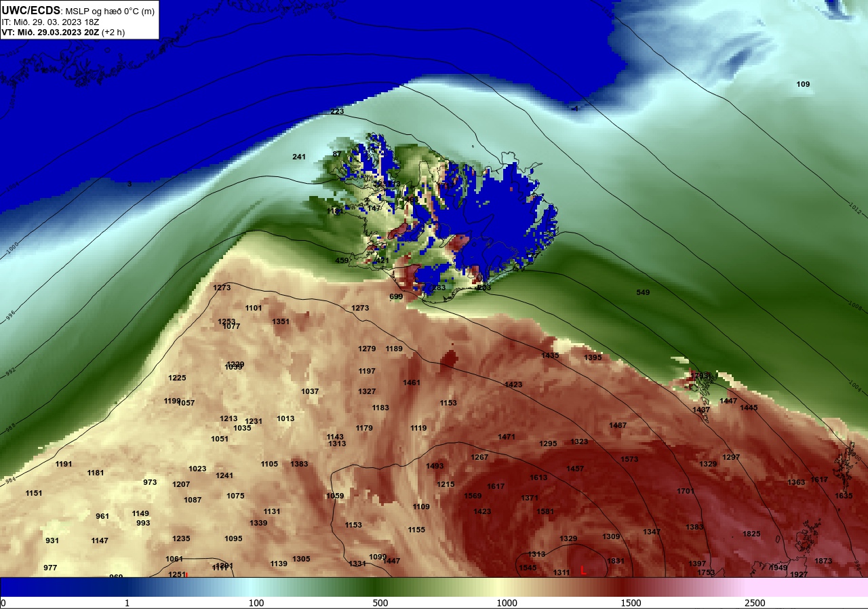Click the value 1013
This screenshot has height=609, width=868.
pos(285,418)
